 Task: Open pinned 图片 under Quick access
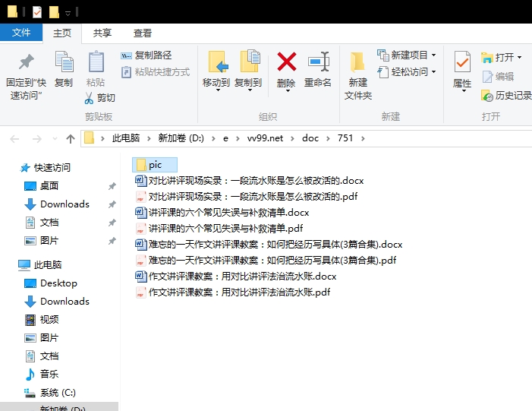pos(42,241)
